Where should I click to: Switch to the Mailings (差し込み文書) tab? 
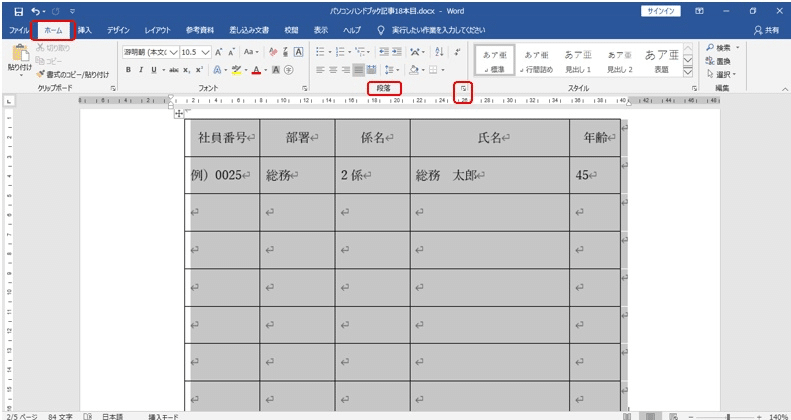[x=249, y=30]
